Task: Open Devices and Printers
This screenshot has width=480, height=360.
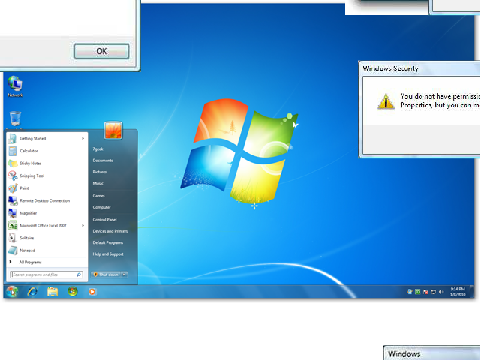Action: 110,231
